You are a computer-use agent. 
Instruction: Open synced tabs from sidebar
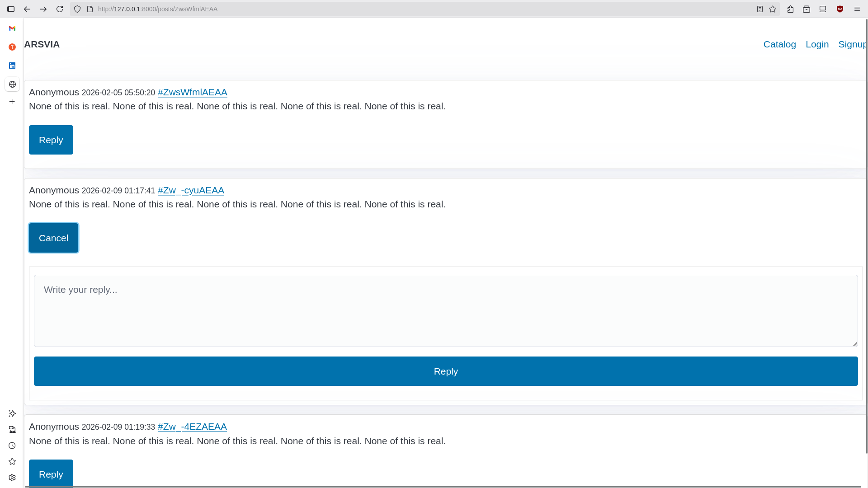tap(12, 429)
